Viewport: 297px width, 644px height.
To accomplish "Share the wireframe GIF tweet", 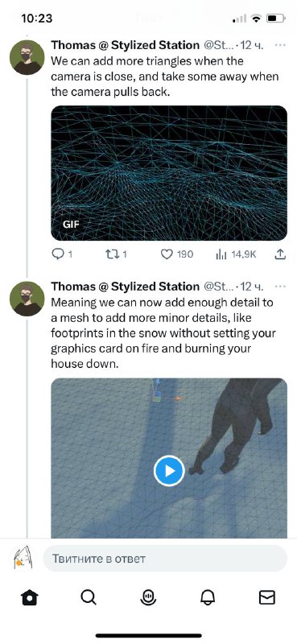I will click(x=279, y=254).
